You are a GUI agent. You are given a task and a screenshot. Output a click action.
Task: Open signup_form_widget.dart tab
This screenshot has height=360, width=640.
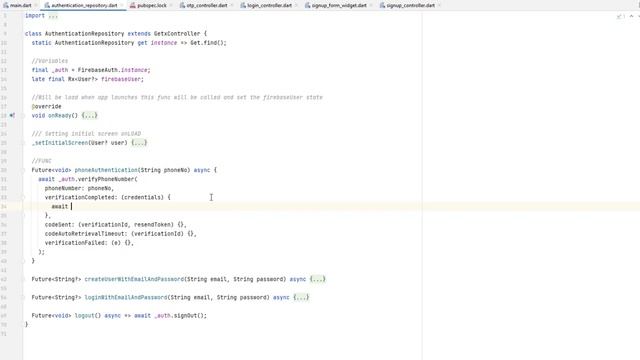click(x=339, y=5)
